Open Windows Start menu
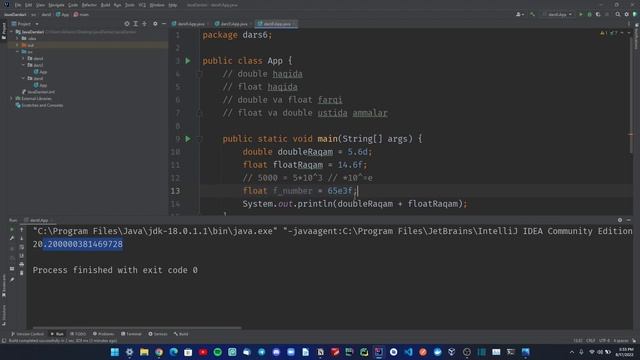 (x=115, y=352)
